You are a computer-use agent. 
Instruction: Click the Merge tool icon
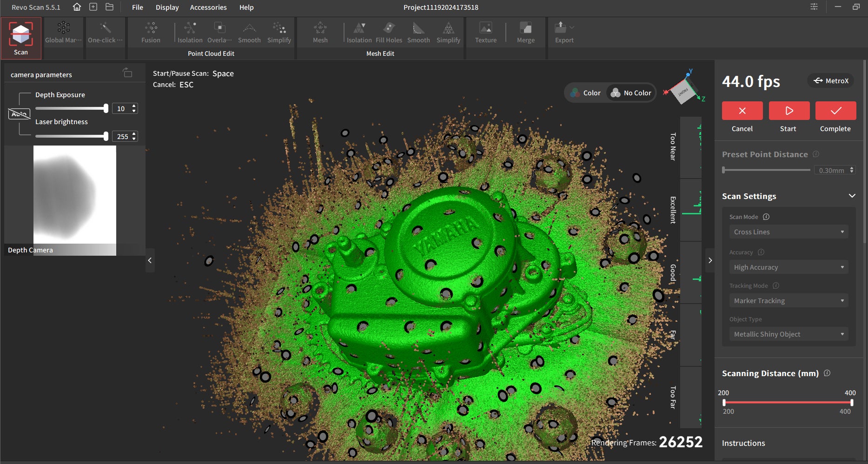pos(525,32)
